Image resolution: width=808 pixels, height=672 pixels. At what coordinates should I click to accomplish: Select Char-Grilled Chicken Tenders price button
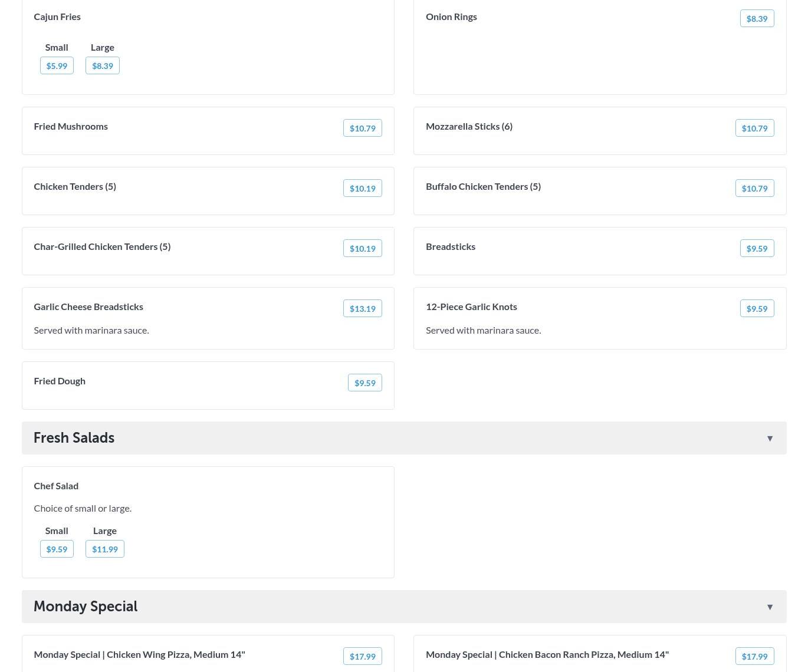362,248
